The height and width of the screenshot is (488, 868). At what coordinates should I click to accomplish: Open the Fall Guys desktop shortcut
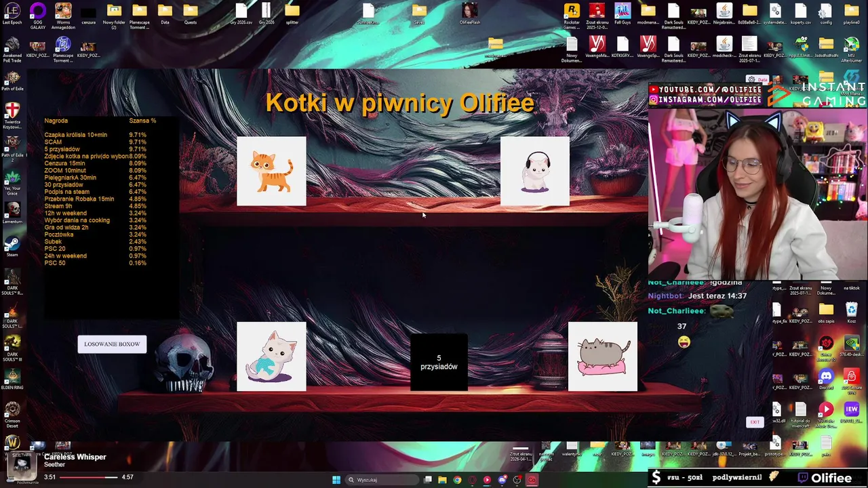click(623, 14)
